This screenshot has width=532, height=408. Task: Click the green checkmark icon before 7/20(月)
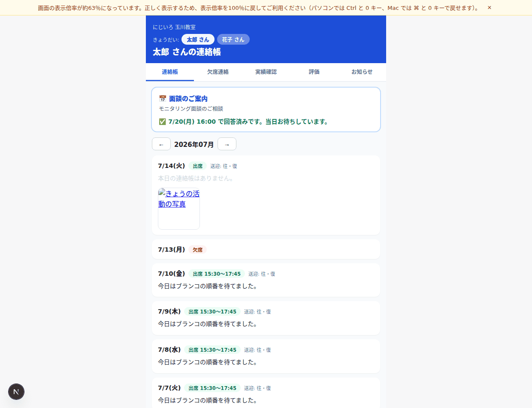(x=162, y=122)
